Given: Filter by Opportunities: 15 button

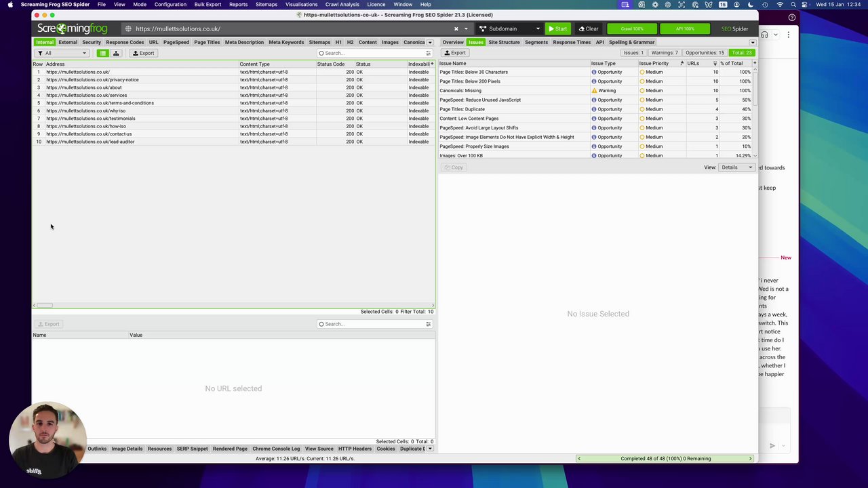Looking at the screenshot, I should pos(705,53).
